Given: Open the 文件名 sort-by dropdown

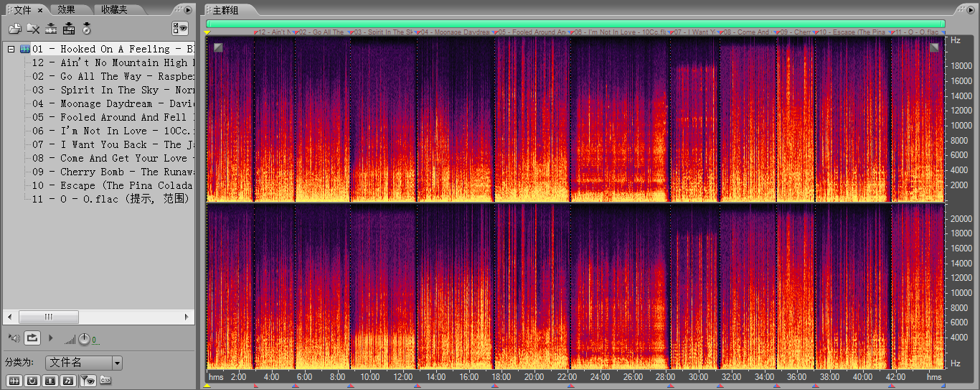Looking at the screenshot, I should coord(117,363).
